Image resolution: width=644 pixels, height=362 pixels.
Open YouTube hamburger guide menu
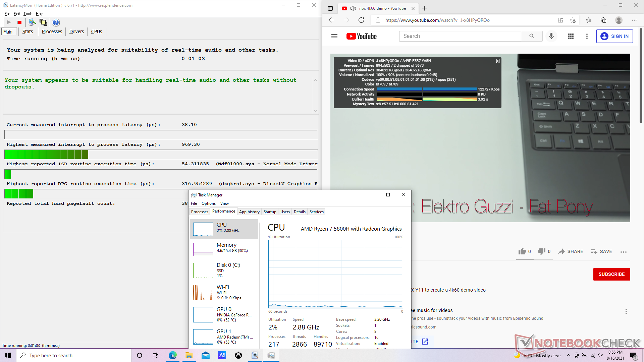point(334,36)
